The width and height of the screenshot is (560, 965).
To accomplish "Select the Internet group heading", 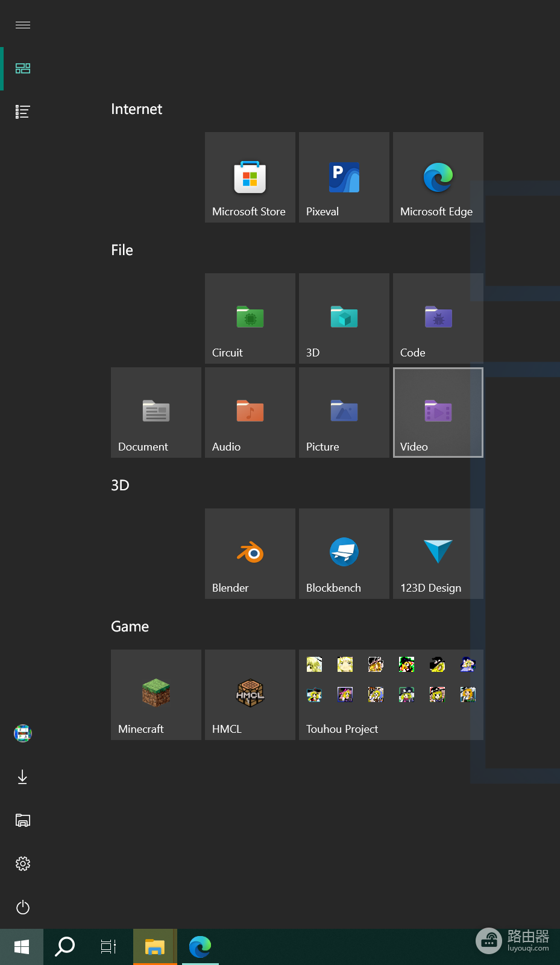I will 137,109.
